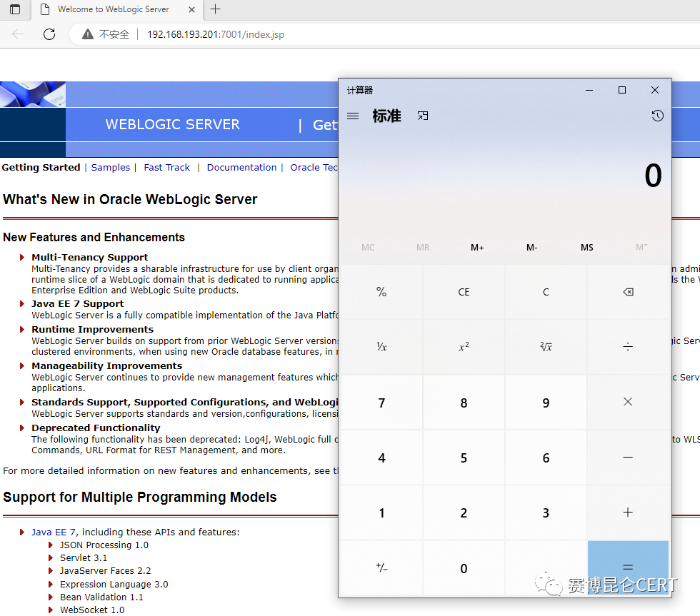This screenshot has width=700, height=616.
Task: Click calculator digit 9
Action: 546,403
